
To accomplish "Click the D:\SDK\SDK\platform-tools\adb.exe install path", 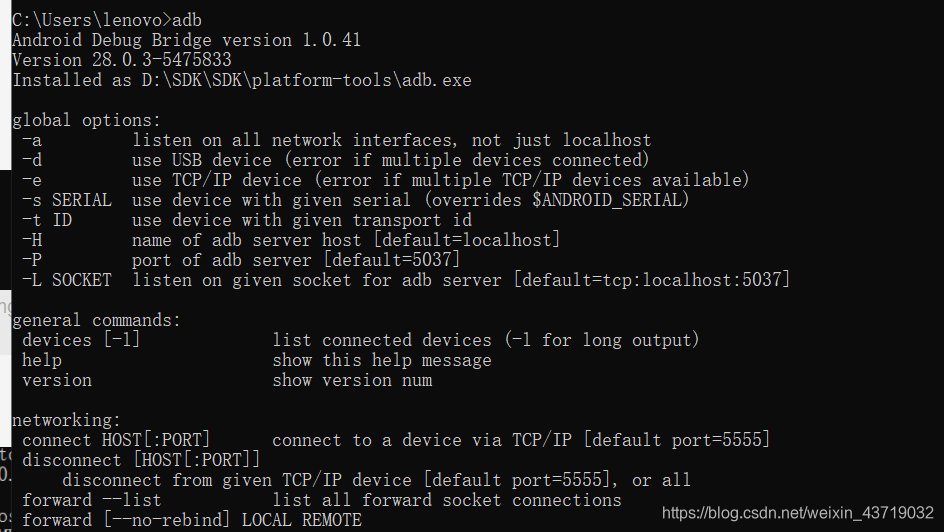I will pyautogui.click(x=307, y=80).
